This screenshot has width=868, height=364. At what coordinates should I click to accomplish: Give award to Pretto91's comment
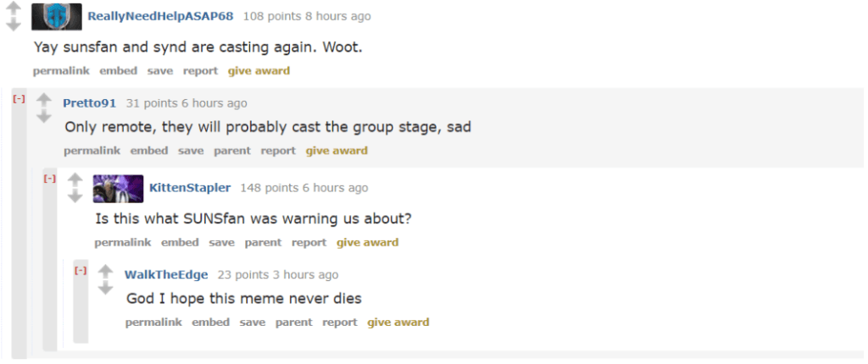tap(337, 151)
